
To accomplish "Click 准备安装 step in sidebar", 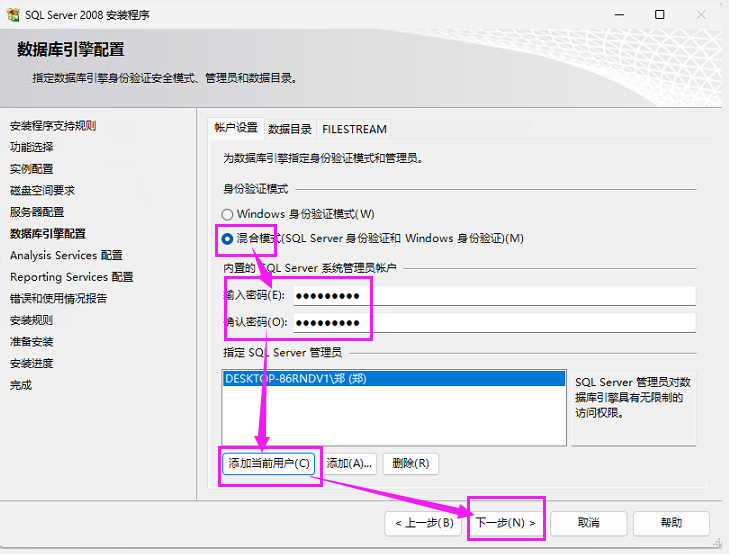I will click(32, 342).
